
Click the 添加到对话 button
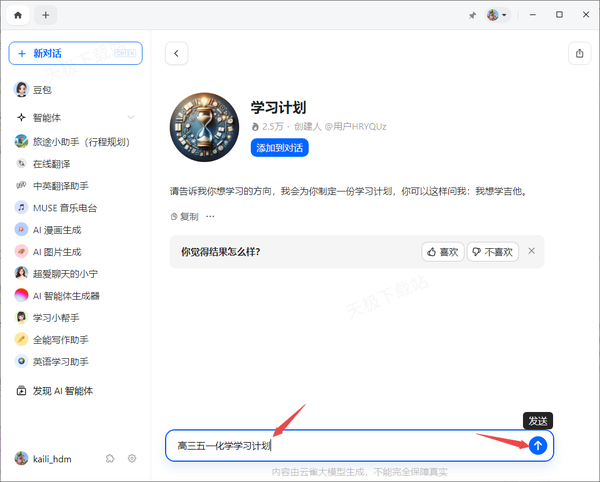(x=280, y=147)
